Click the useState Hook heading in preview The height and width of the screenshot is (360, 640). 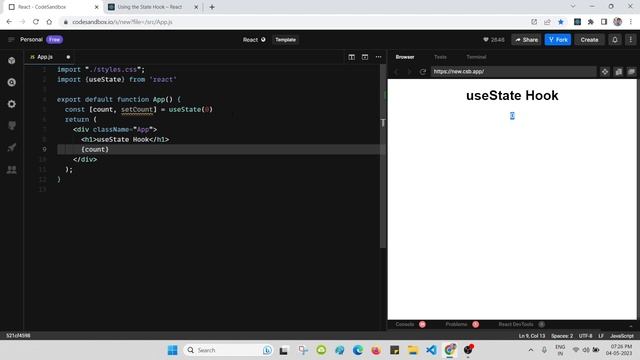(512, 96)
